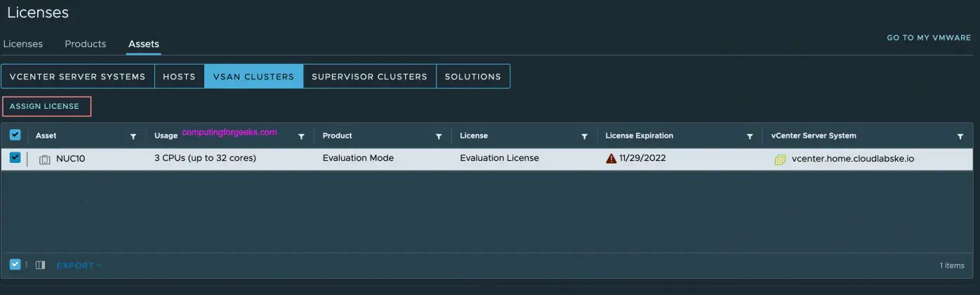
Task: Click the License Expiration filter icon
Action: click(x=750, y=136)
